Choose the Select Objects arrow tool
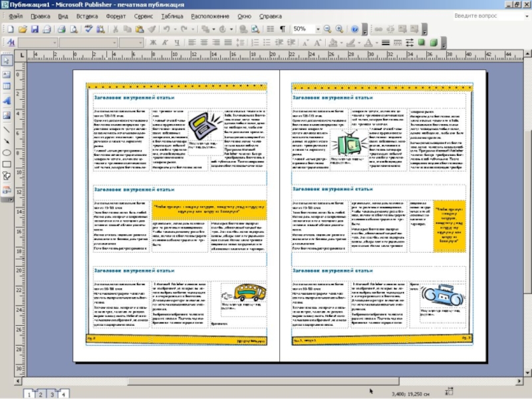The height and width of the screenshot is (399, 532). click(x=7, y=61)
